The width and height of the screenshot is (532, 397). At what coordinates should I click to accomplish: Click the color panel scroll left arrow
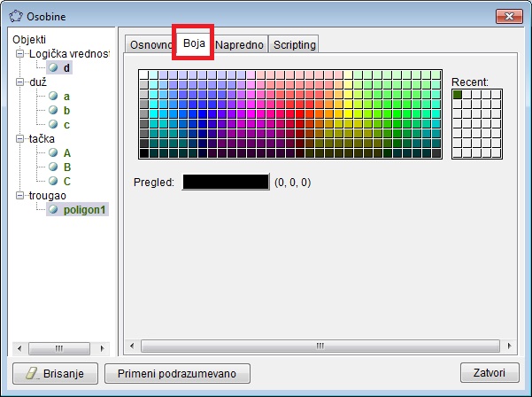tap(132, 346)
